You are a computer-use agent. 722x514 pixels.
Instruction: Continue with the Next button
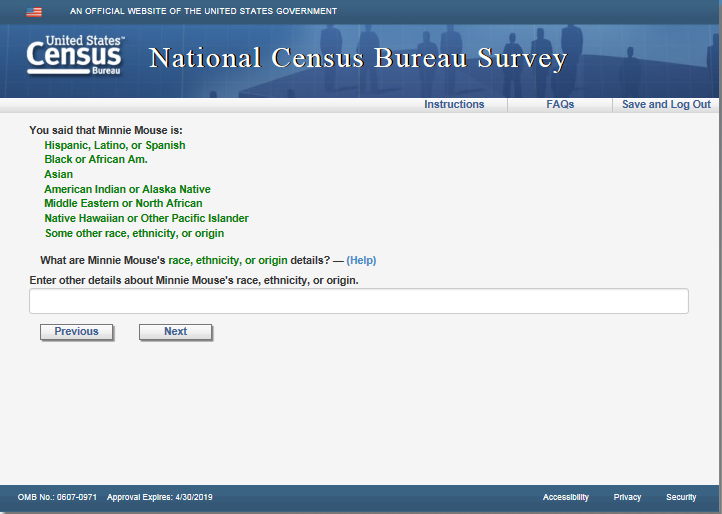coord(175,332)
